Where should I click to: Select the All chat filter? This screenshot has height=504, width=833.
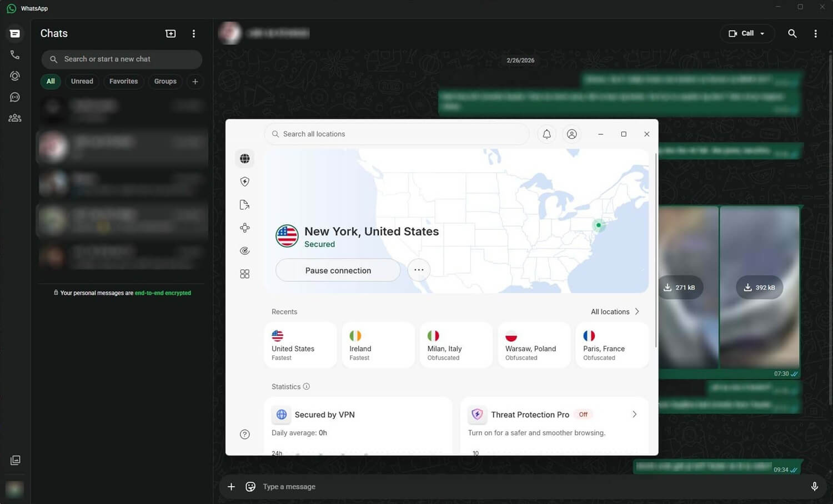(51, 82)
